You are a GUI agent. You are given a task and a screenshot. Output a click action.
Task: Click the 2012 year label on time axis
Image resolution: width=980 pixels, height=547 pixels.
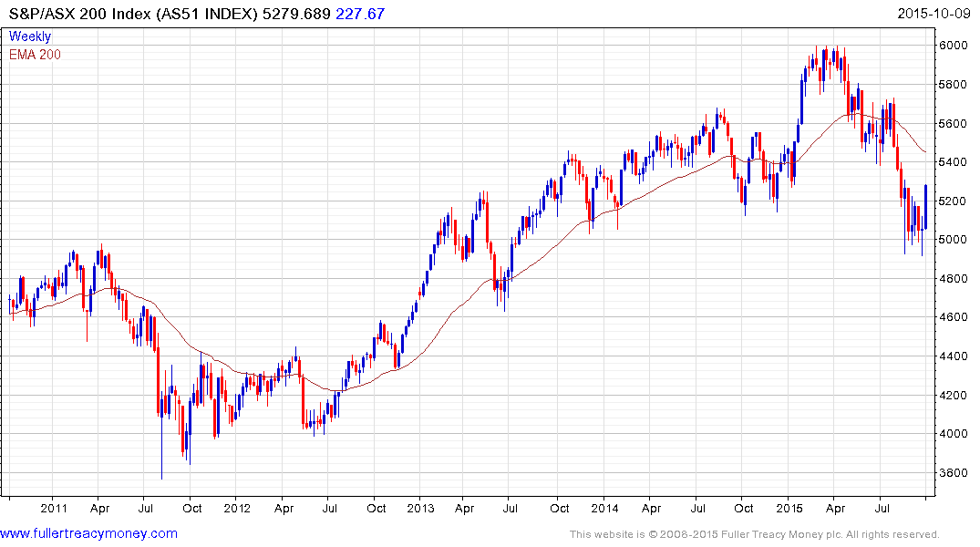237,508
